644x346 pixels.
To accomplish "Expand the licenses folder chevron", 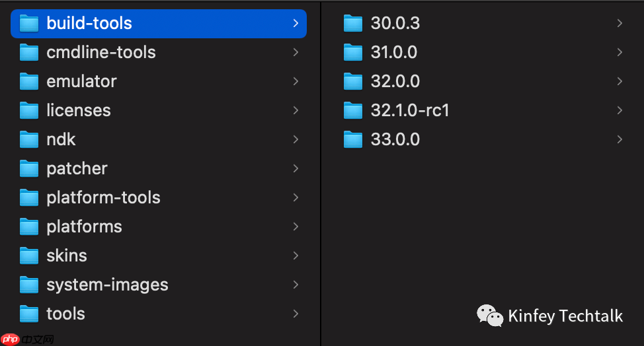I will click(x=296, y=111).
